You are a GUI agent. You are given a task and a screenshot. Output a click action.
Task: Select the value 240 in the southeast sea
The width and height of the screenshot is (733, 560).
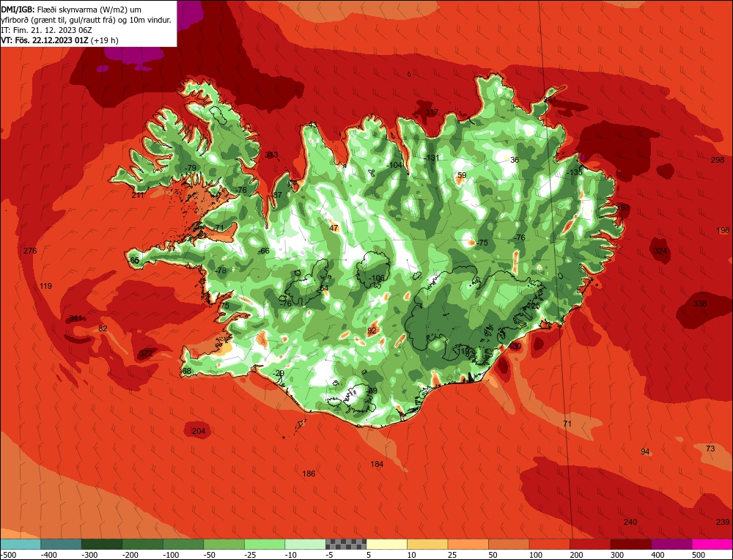[x=630, y=522]
